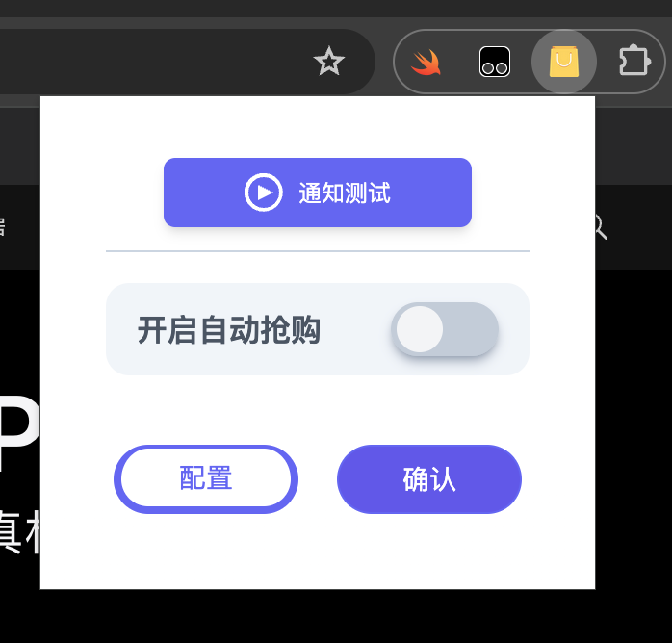This screenshot has width=672, height=643.
Task: Open the Swift bird extension
Action: pos(426,63)
